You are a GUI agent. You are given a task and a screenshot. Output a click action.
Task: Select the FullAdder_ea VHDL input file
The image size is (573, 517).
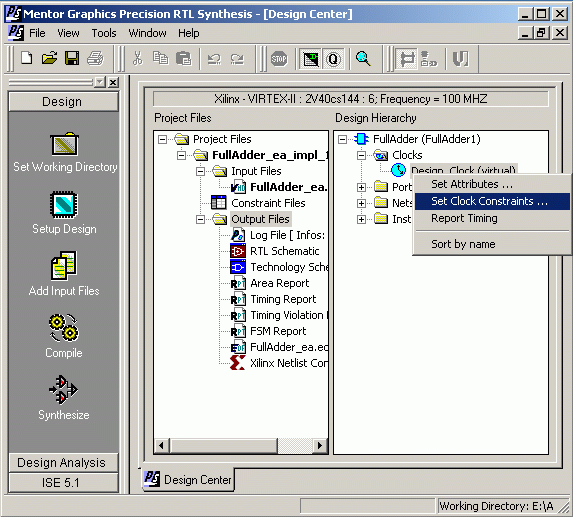[279, 187]
